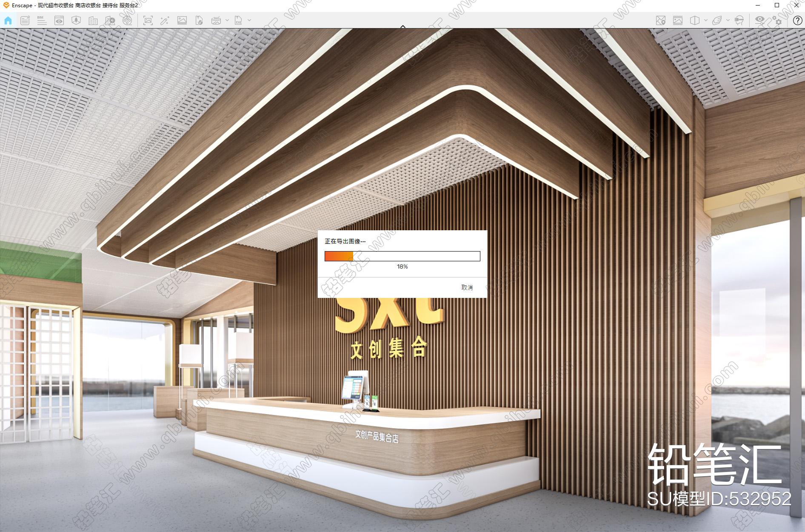805x532 pixels.
Task: Toggle the view management window icon
Action: (59, 20)
